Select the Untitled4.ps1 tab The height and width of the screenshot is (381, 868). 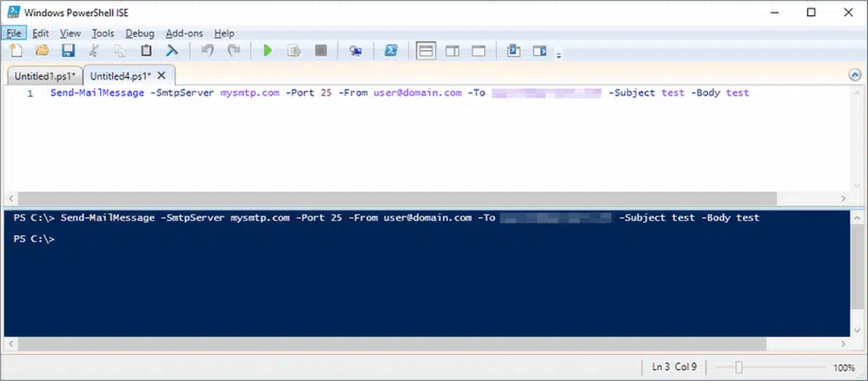[x=120, y=76]
